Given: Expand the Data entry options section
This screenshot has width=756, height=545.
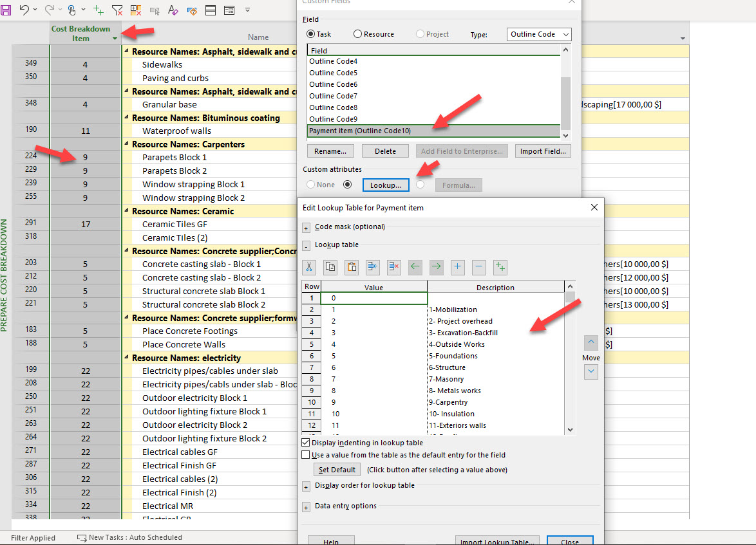Looking at the screenshot, I should (x=306, y=506).
